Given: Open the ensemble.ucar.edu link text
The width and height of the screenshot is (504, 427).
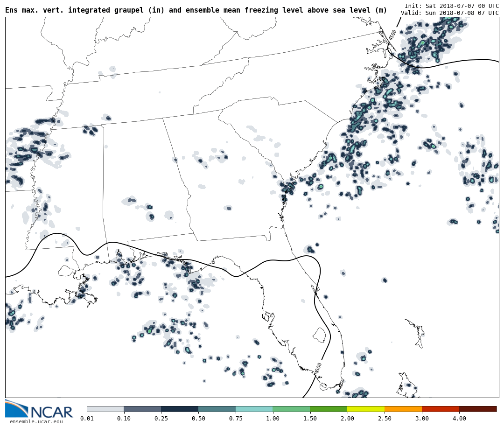Looking at the screenshot, I should [x=36, y=421].
